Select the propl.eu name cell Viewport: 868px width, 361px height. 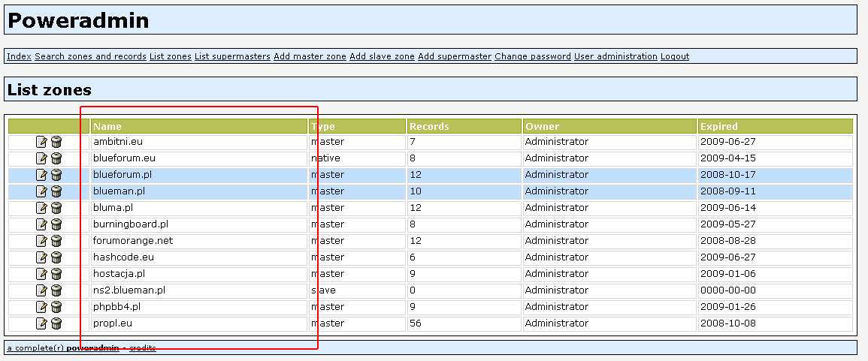198,323
